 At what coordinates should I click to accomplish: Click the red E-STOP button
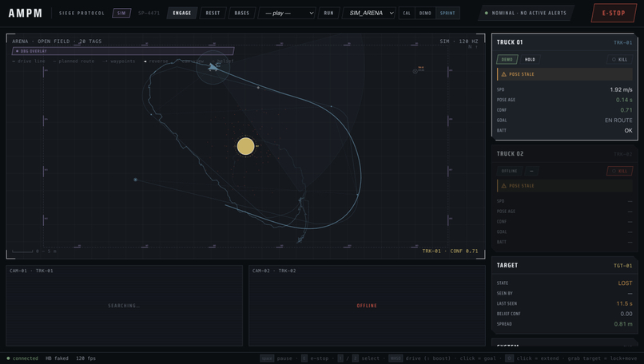tap(614, 13)
